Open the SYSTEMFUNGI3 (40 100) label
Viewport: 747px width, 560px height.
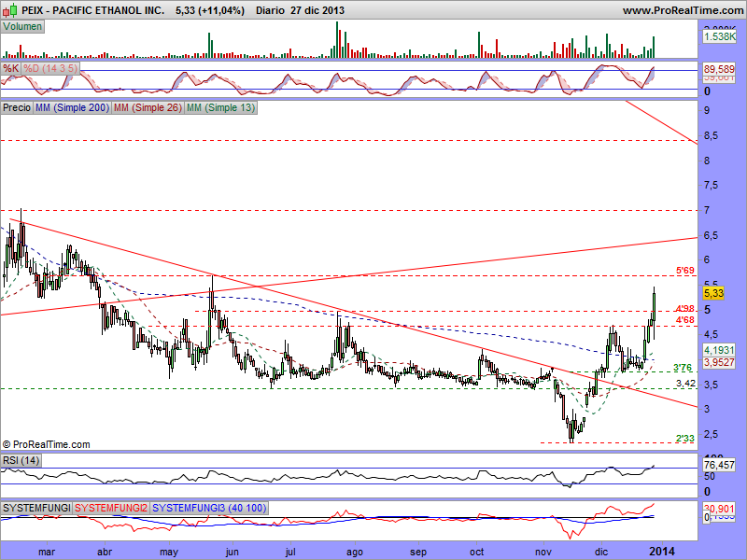(x=209, y=508)
